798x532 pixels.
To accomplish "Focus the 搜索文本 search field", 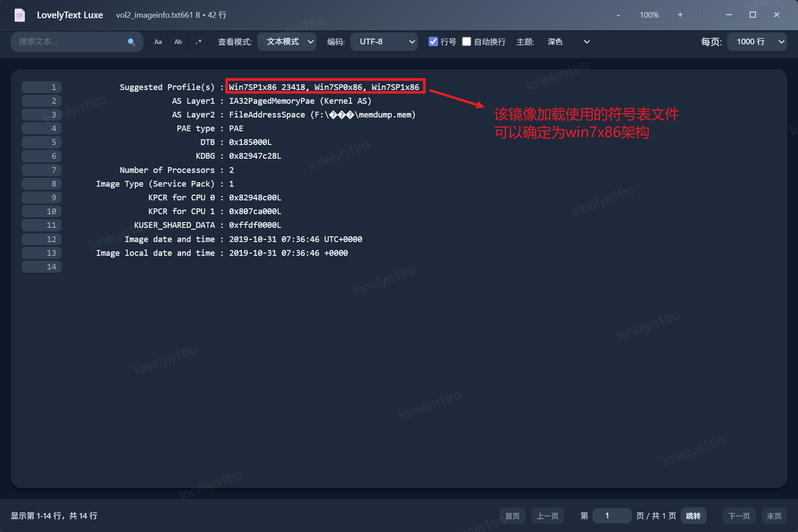I will (71, 42).
